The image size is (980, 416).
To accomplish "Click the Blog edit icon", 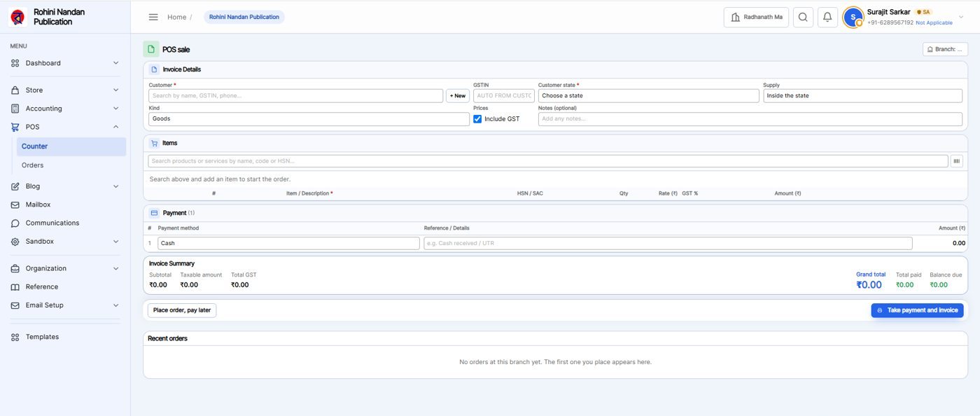I will 15,186.
